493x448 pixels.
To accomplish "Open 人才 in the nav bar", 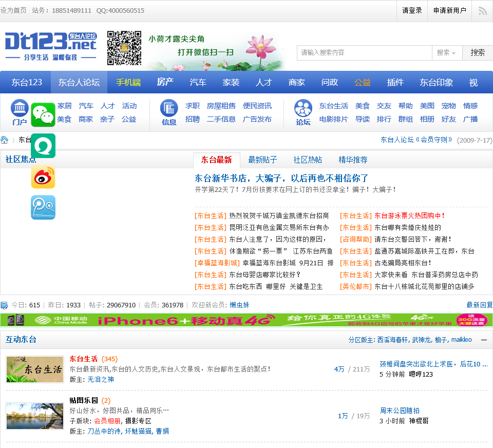I will pos(264,82).
